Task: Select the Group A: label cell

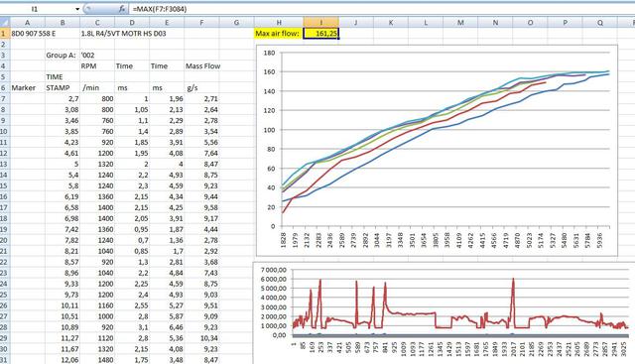Action: tap(63, 56)
